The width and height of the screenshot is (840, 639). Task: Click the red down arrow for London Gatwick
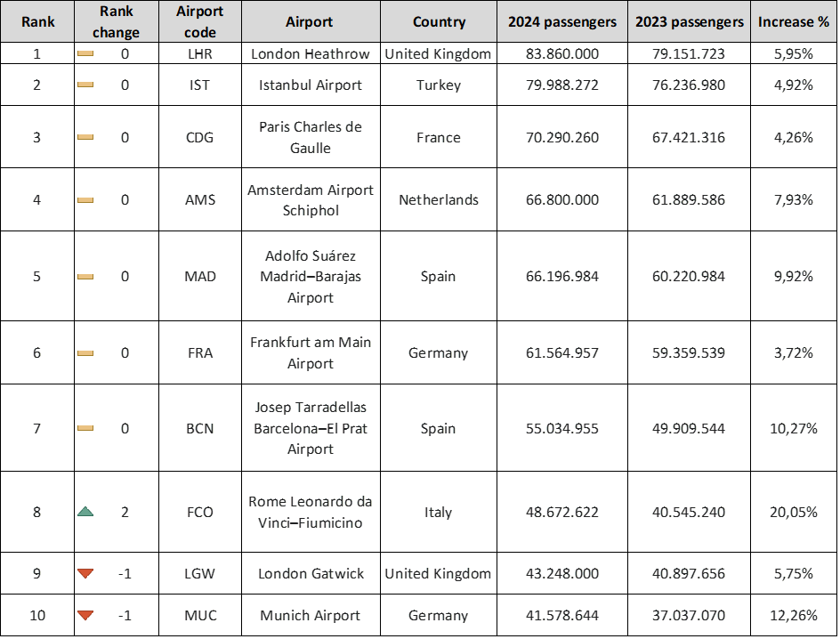tap(85, 574)
